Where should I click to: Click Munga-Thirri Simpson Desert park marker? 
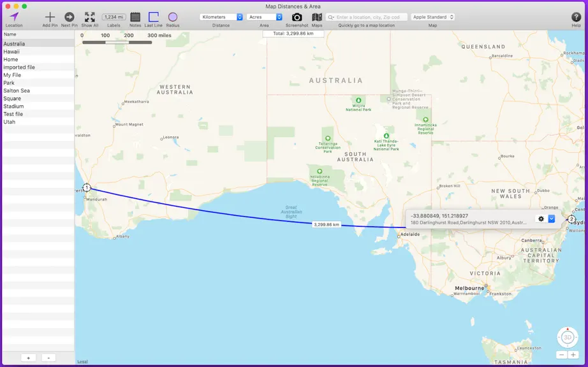pos(388,99)
